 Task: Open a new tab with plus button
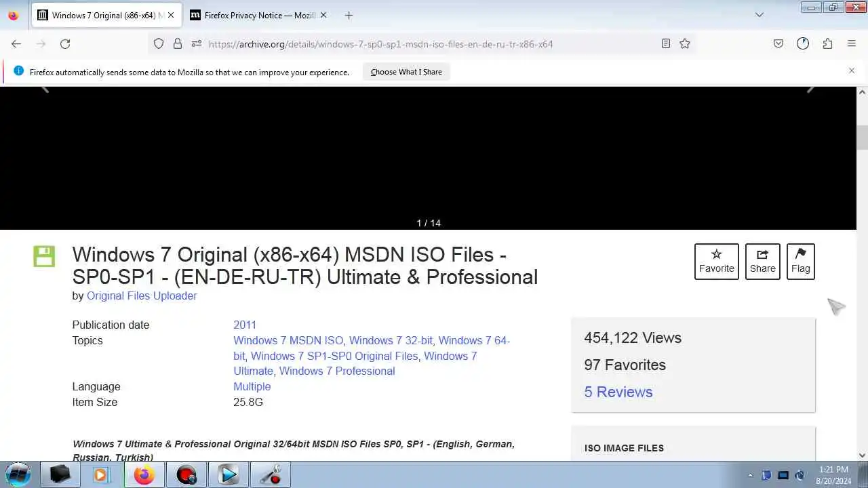tap(349, 15)
